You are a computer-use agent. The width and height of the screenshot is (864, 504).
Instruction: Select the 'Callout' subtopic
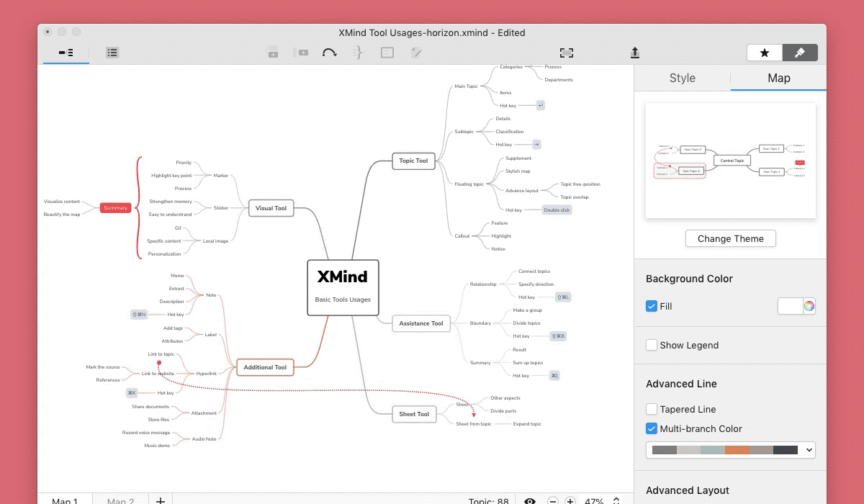(462, 235)
